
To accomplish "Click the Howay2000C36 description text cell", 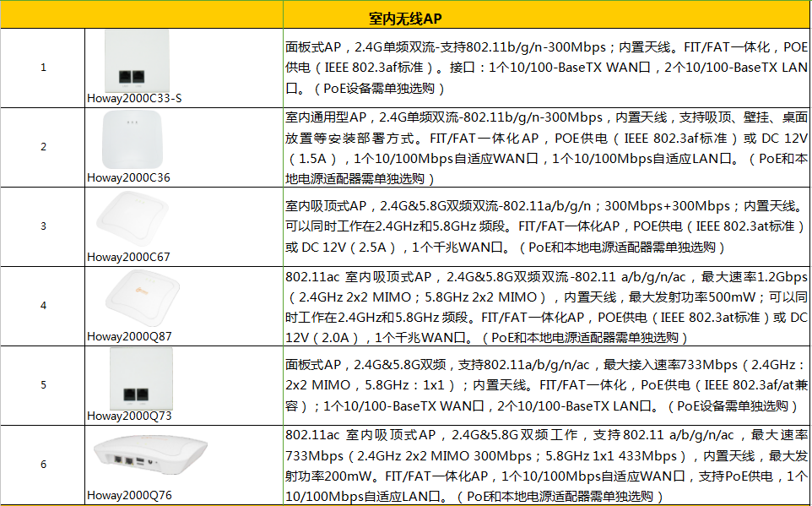I will tap(546, 147).
